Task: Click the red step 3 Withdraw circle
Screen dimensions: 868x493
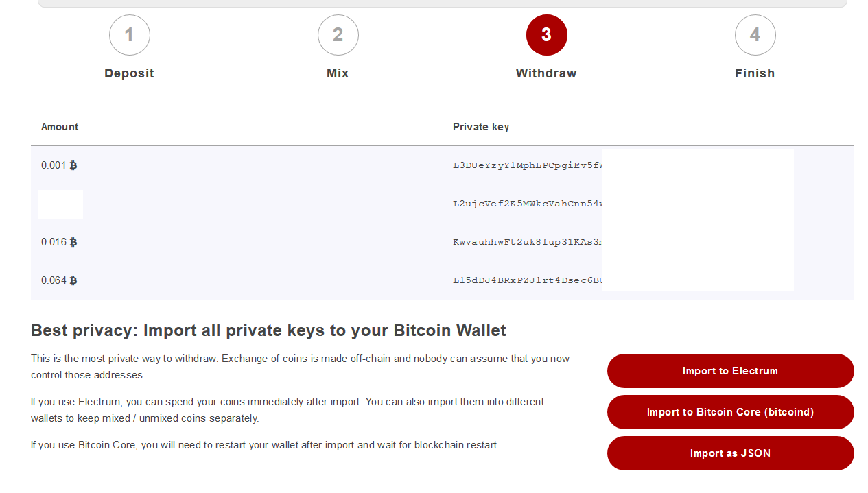Action: point(546,35)
